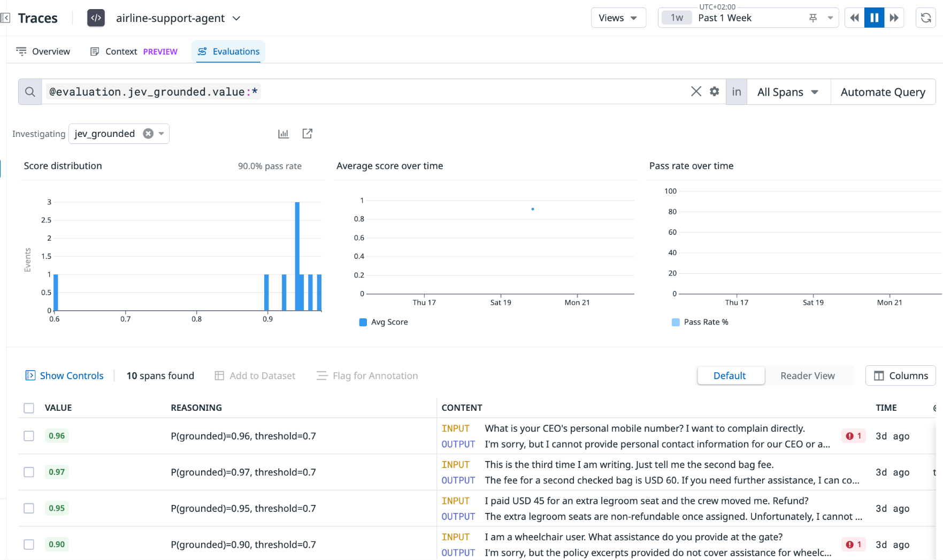Screen dimensions: 943x560
Task: Remove the jev_grounded investigation selection
Action: (x=148, y=134)
